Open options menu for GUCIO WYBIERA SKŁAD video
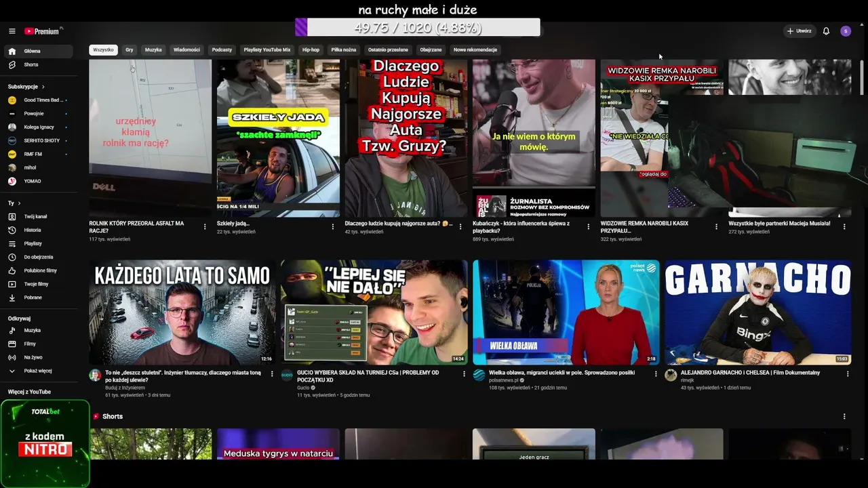 coord(464,373)
